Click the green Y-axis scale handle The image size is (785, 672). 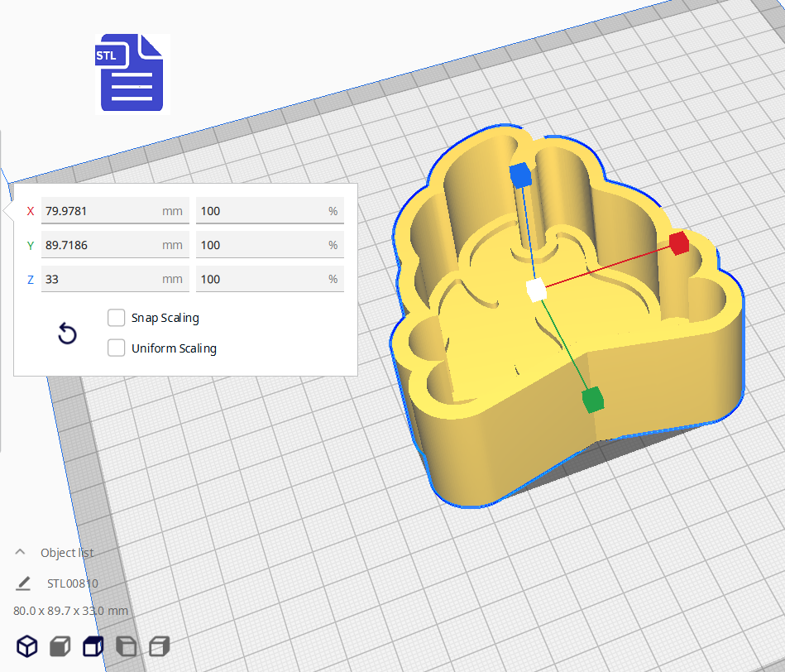pyautogui.click(x=592, y=400)
